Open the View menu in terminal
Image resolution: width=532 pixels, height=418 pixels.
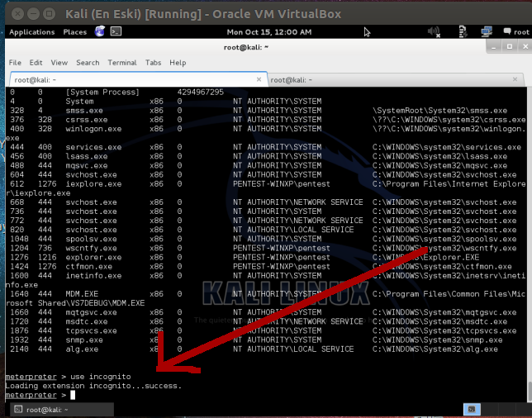pyautogui.click(x=59, y=63)
